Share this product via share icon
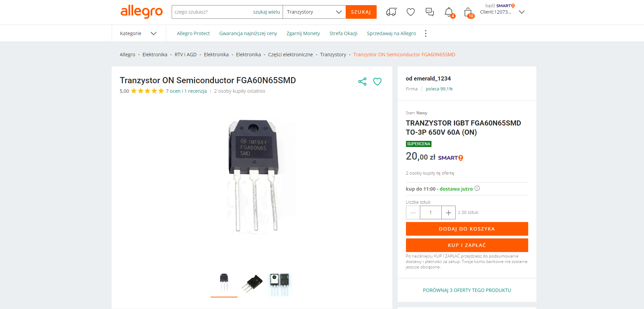Viewport: 644px width, 309px height. 362,82
